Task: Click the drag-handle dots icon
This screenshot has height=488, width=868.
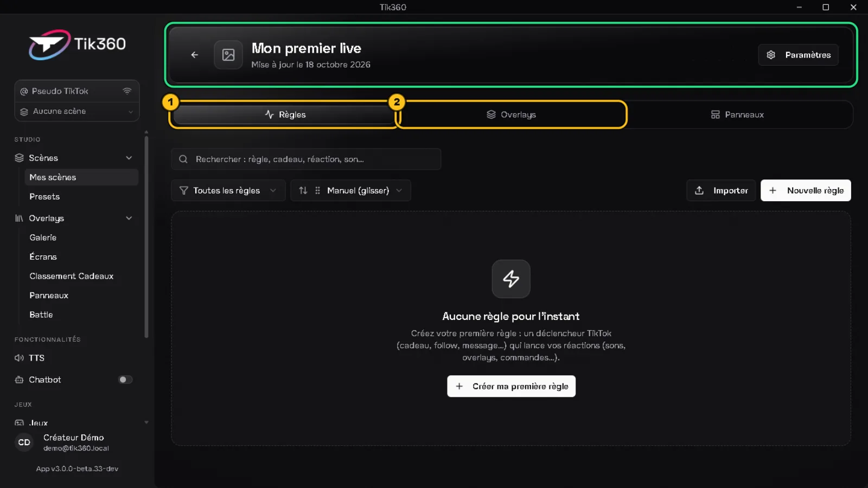Action: [x=317, y=190]
